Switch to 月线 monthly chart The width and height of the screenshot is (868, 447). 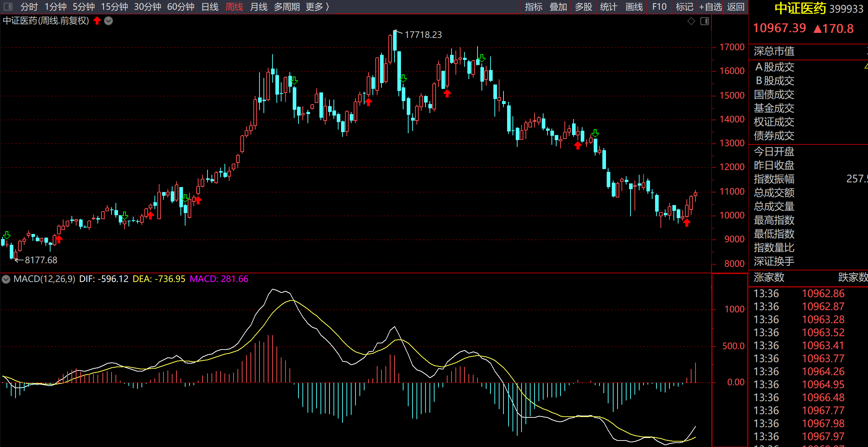click(259, 7)
